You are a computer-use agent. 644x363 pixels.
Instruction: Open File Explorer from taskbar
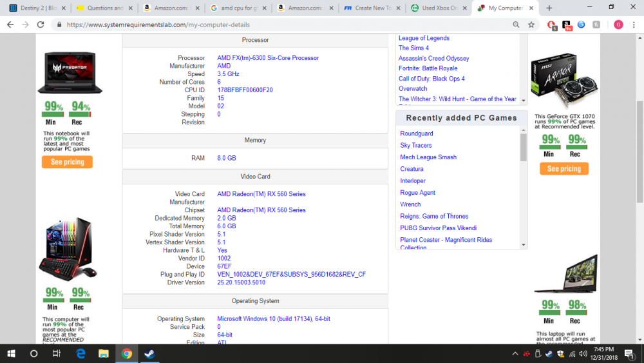click(x=104, y=353)
